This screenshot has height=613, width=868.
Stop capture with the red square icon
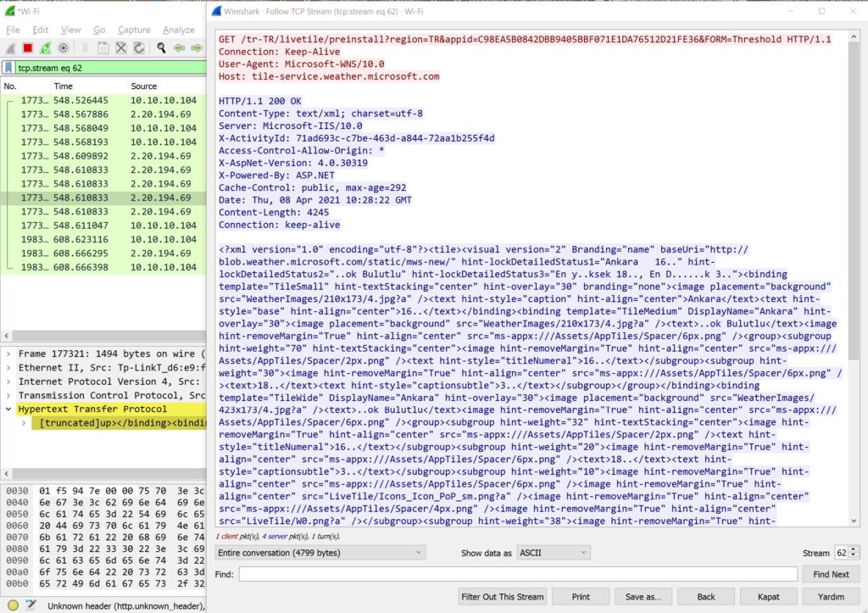click(28, 48)
